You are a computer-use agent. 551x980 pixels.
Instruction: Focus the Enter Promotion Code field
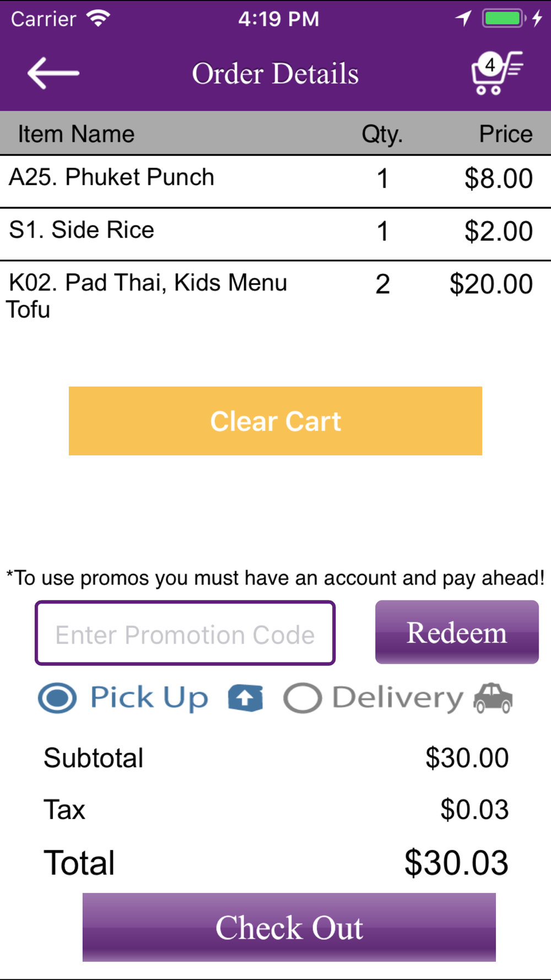[x=185, y=633]
